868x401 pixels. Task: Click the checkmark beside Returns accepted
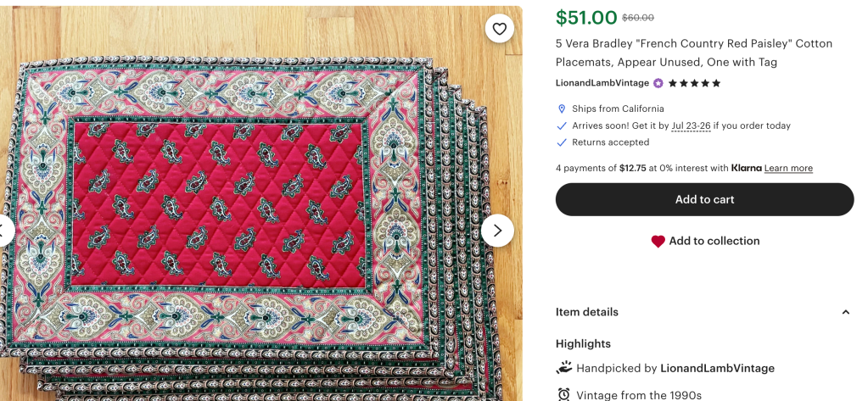pyautogui.click(x=562, y=142)
